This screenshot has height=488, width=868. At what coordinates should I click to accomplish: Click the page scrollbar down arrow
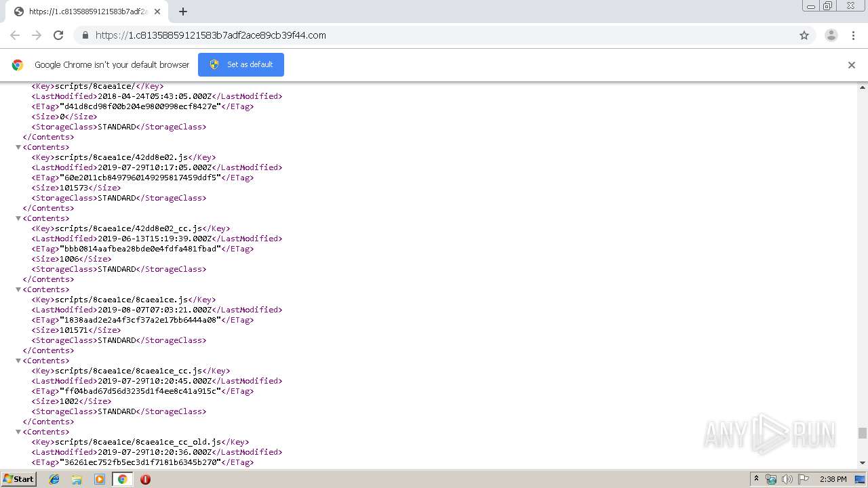click(x=863, y=463)
